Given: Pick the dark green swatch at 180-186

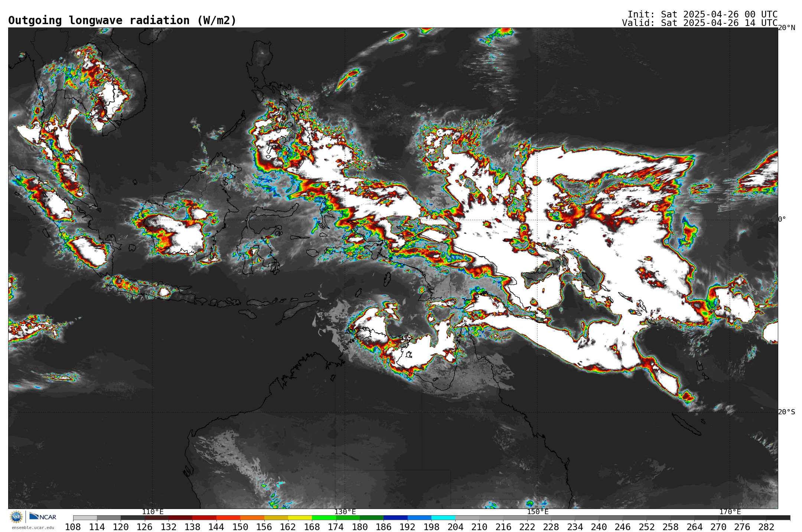Looking at the screenshot, I should click(372, 518).
